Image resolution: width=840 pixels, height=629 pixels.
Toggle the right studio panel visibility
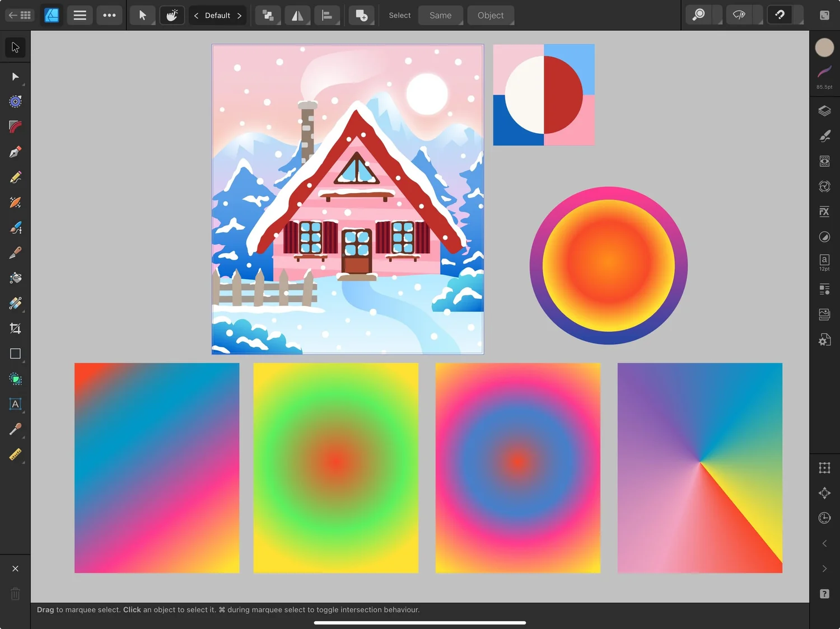pyautogui.click(x=824, y=15)
